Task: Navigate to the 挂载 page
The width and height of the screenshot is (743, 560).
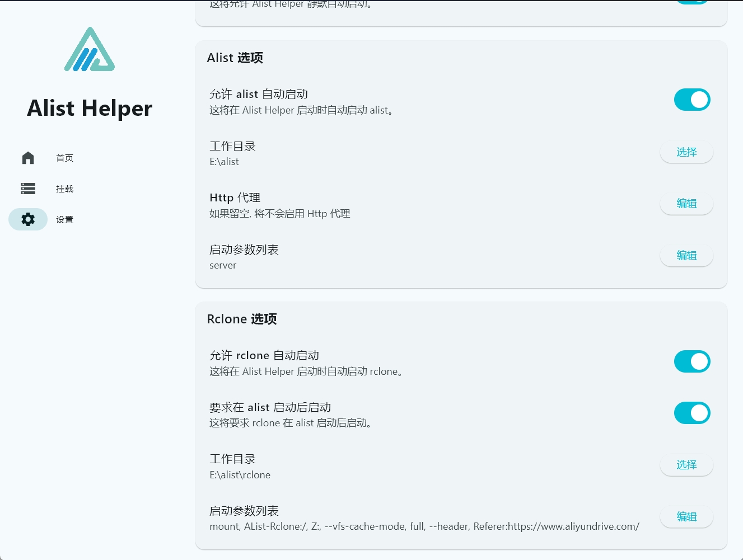Action: (64, 189)
